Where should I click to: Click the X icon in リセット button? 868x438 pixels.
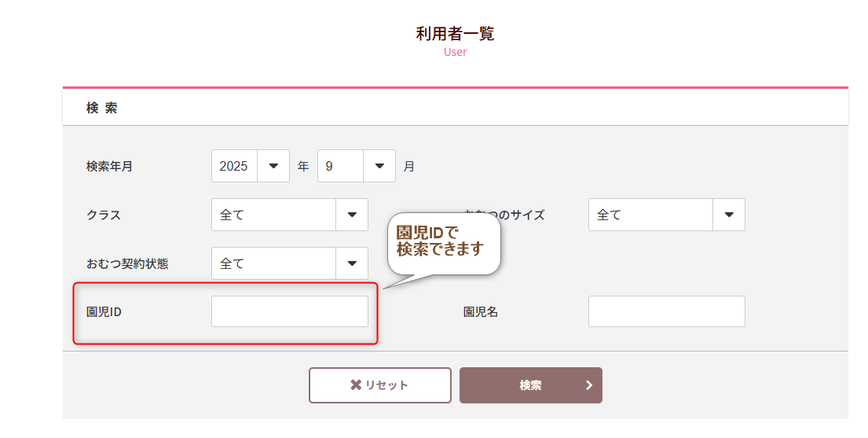point(356,385)
